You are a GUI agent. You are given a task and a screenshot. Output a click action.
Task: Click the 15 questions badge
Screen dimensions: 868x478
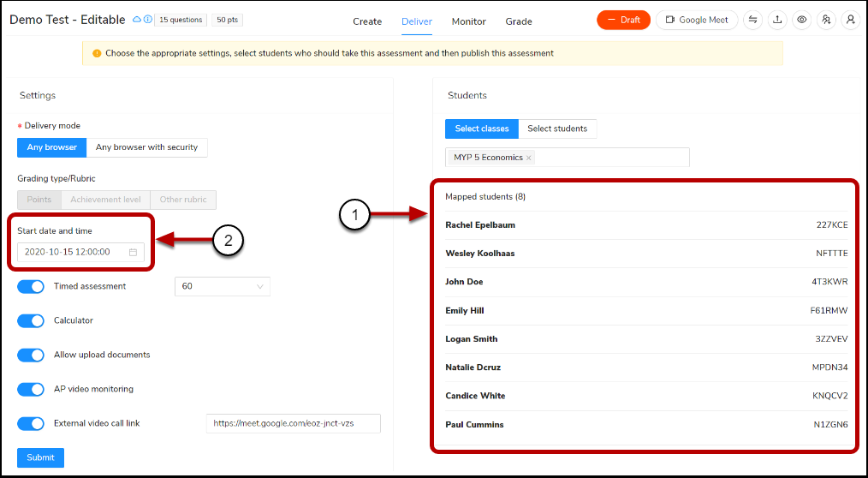pyautogui.click(x=181, y=20)
